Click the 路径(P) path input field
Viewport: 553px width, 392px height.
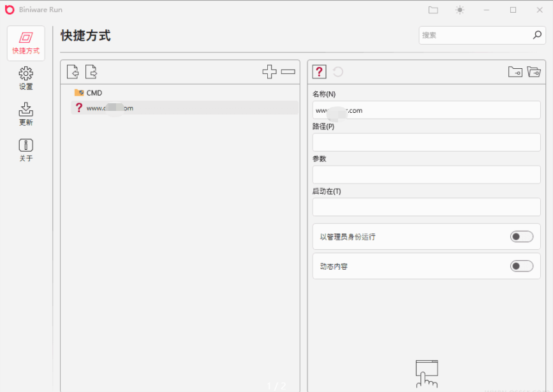(x=426, y=142)
